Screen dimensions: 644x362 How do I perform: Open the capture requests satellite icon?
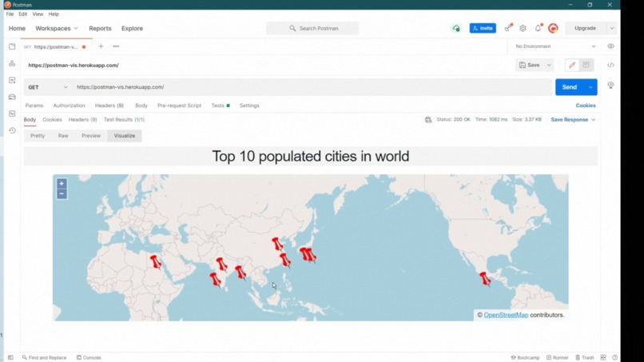[508, 28]
